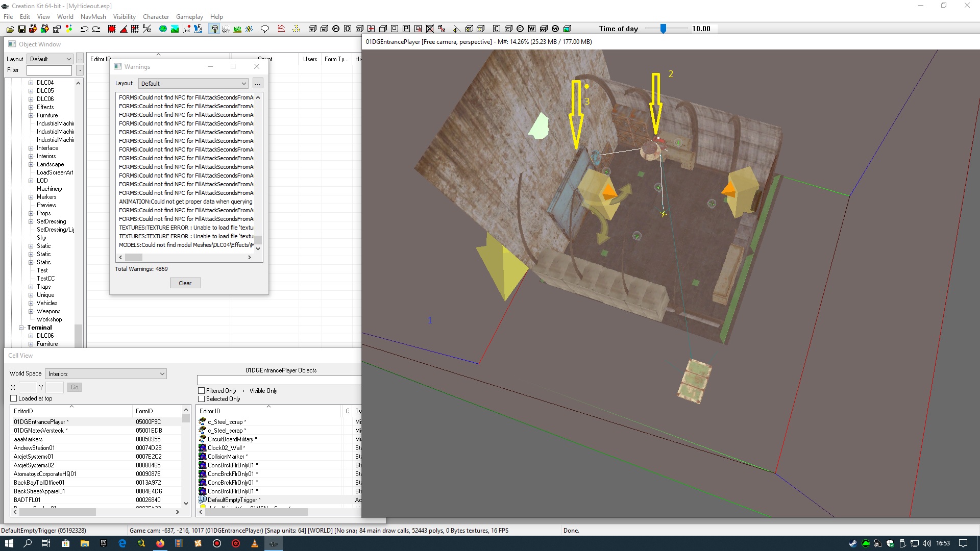Click the Open file toolbar icon
Viewport: 980px width, 551px height.
click(x=10, y=29)
